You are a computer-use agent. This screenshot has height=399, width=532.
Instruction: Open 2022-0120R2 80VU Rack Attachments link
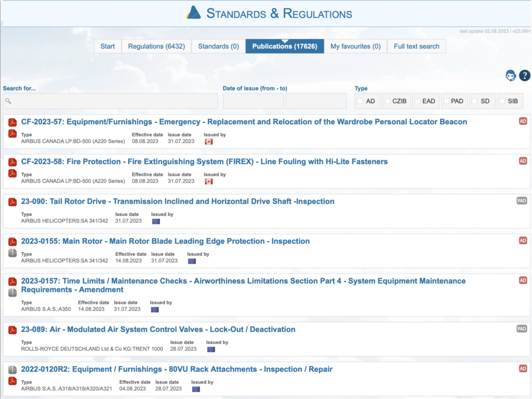(x=177, y=369)
